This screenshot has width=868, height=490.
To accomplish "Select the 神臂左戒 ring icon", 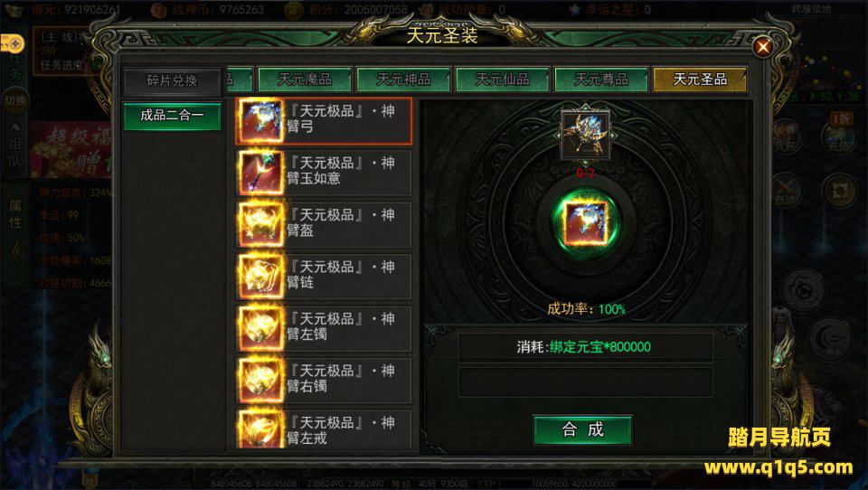I will coord(260,429).
